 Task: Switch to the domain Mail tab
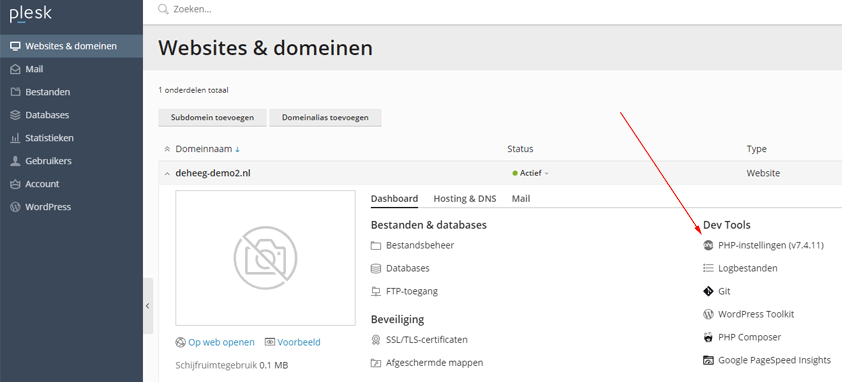point(521,198)
